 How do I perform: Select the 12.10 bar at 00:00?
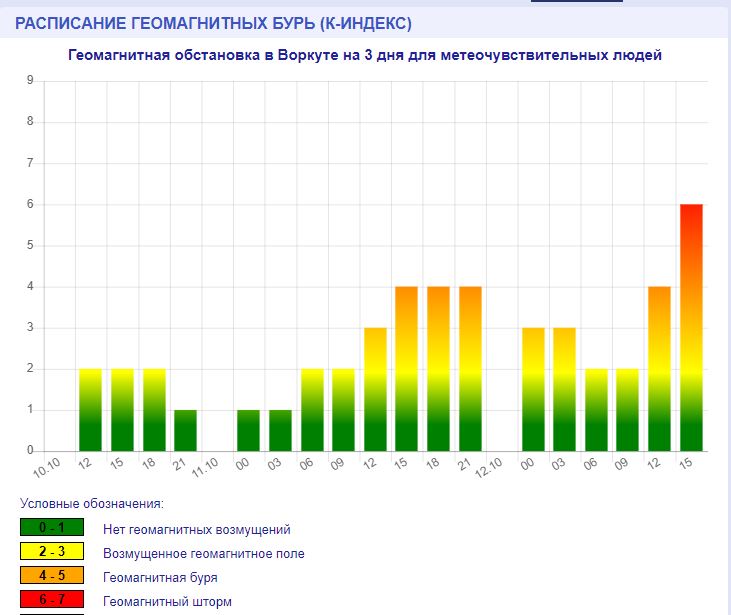(533, 388)
